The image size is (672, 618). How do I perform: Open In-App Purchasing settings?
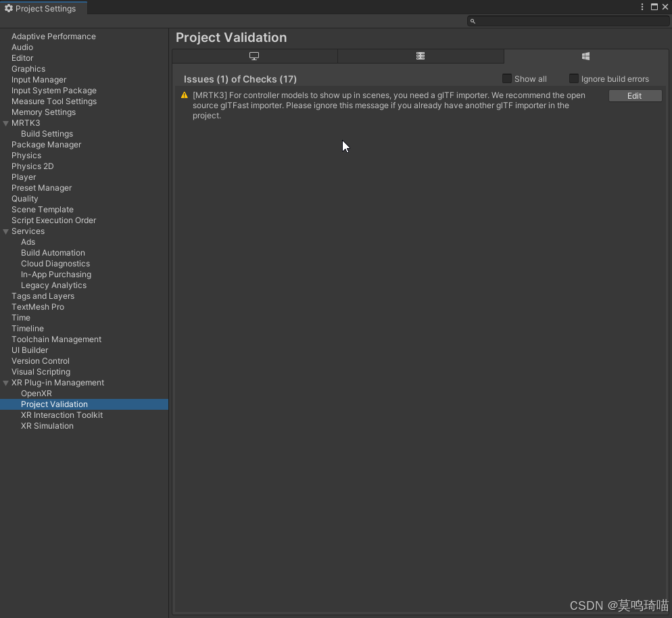coord(56,275)
